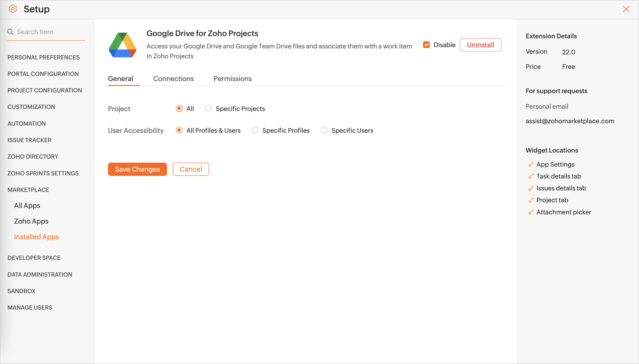Select Specific Users radio button

[x=324, y=130]
